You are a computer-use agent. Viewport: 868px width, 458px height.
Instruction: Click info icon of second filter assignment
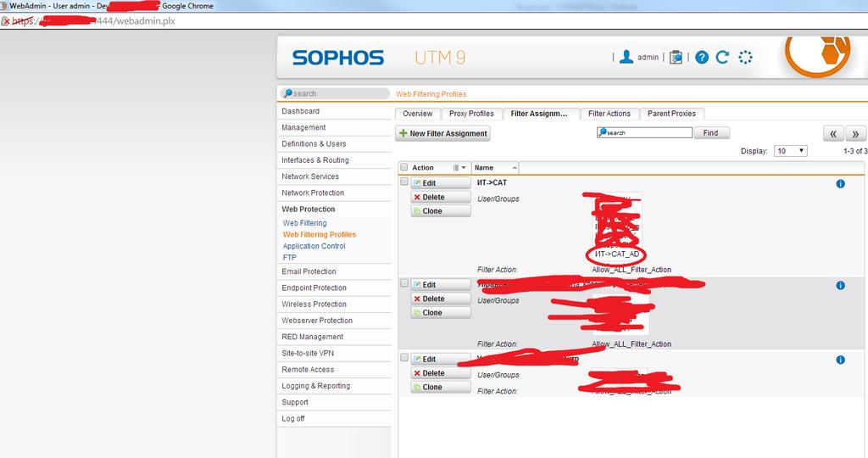pos(840,286)
